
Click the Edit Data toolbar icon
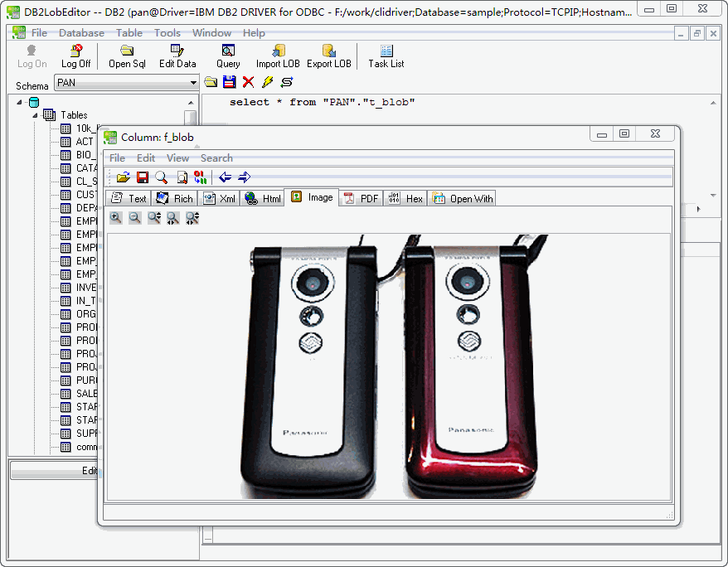point(177,56)
